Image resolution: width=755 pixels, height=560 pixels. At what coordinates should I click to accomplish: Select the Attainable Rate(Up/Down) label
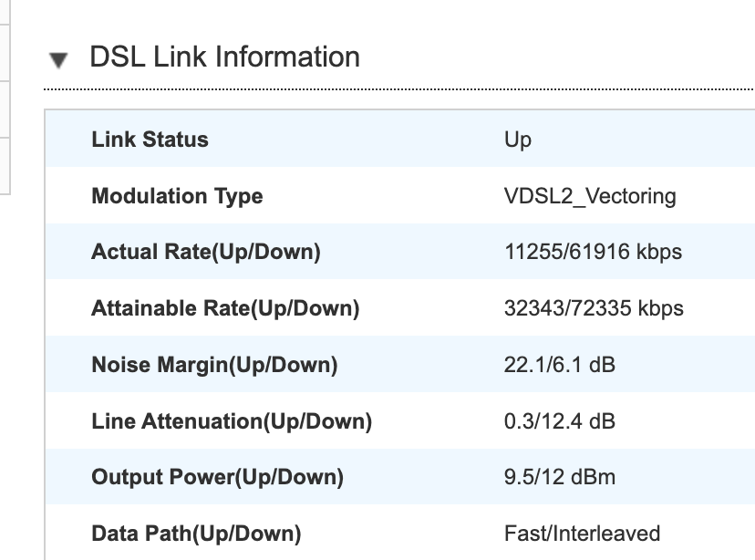[225, 308]
